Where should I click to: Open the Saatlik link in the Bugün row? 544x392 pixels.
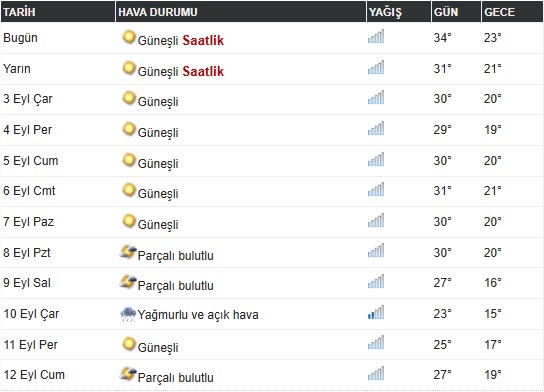(x=203, y=41)
